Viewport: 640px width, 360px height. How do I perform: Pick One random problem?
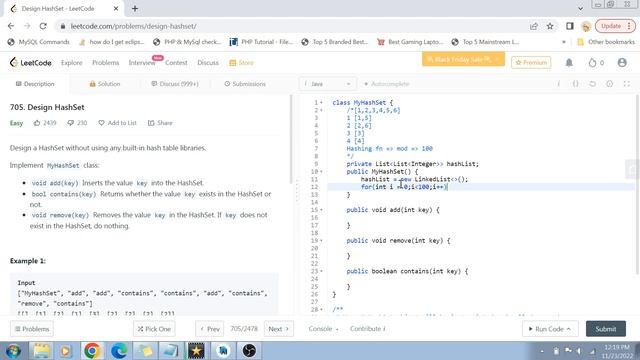(x=154, y=329)
